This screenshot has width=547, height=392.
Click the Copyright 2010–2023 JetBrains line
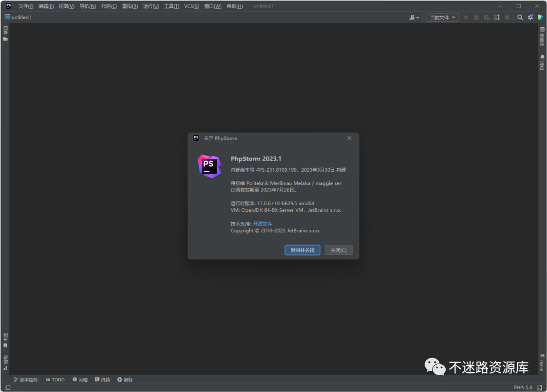coord(275,231)
